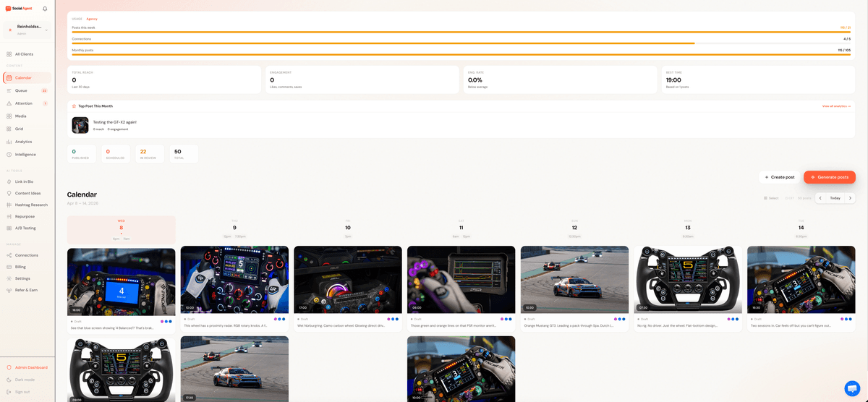Go to previous week with left chevron
This screenshot has height=402, width=868.
[820, 198]
